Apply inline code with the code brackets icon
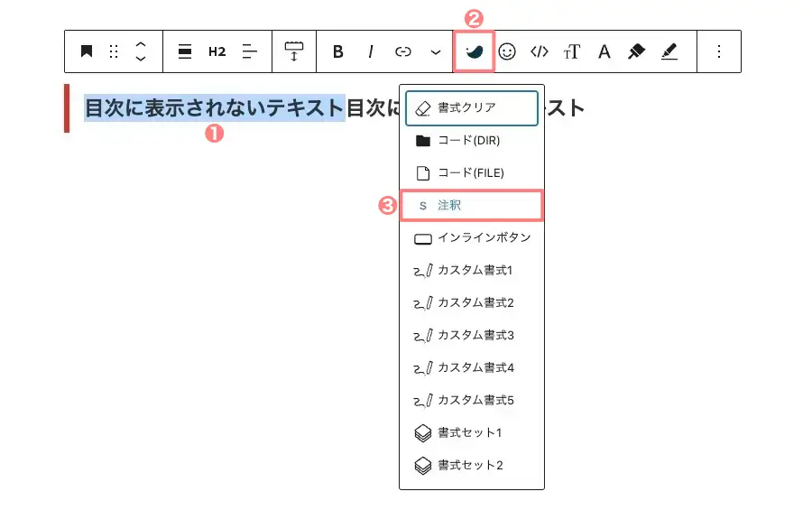 pos(540,51)
